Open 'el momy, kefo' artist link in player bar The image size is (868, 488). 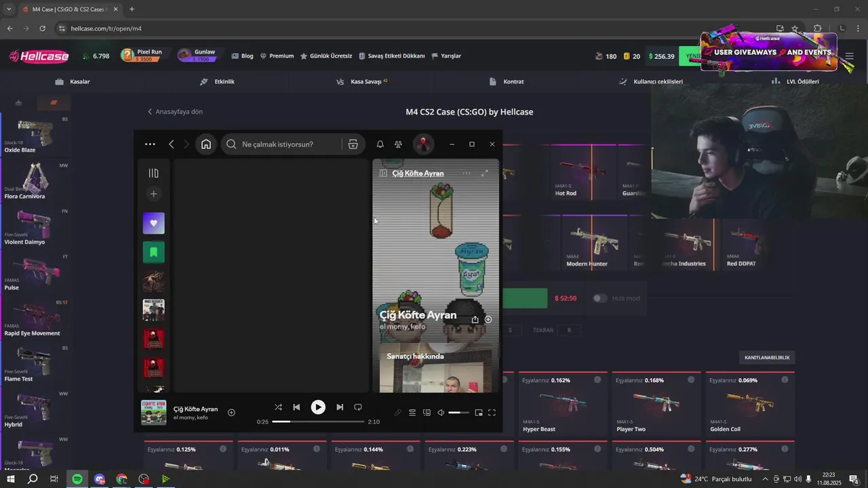pyautogui.click(x=191, y=418)
